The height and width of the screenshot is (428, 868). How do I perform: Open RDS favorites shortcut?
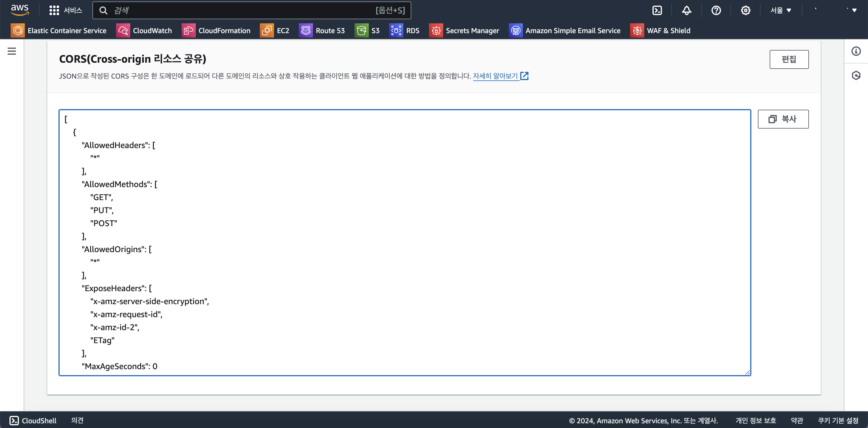coord(404,31)
